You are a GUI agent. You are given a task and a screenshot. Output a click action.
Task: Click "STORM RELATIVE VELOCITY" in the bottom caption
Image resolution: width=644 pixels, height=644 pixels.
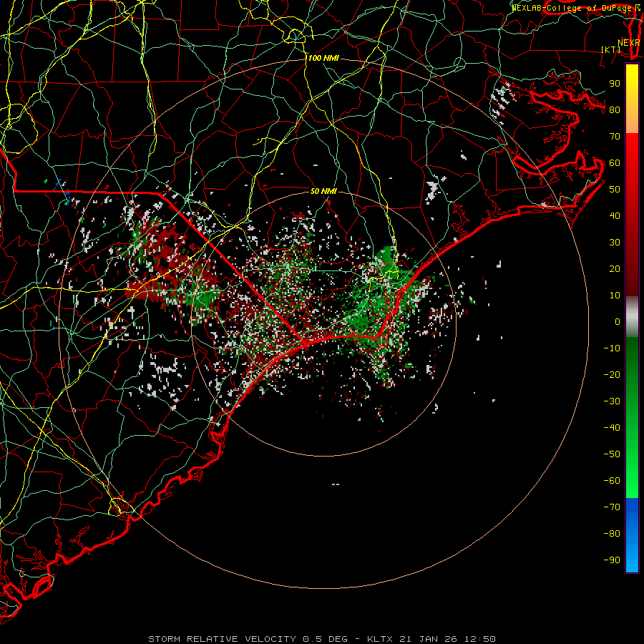(223, 639)
